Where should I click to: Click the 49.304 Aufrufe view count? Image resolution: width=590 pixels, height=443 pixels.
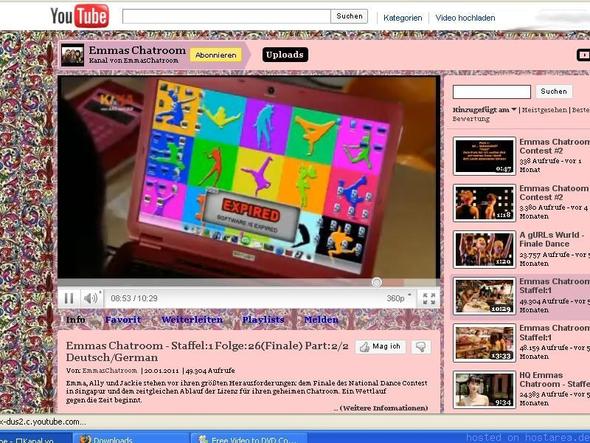[210, 371]
